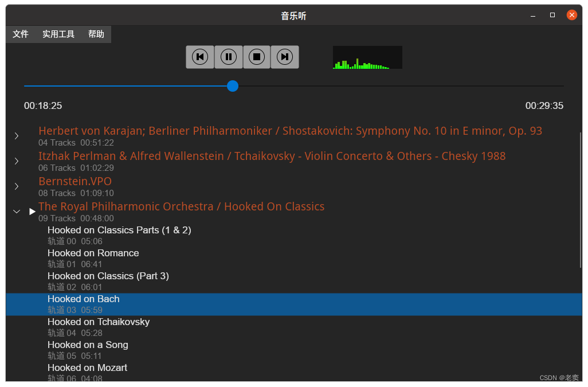Click the blue seek slider handle
Screen dimensions: 588x387
[233, 86]
